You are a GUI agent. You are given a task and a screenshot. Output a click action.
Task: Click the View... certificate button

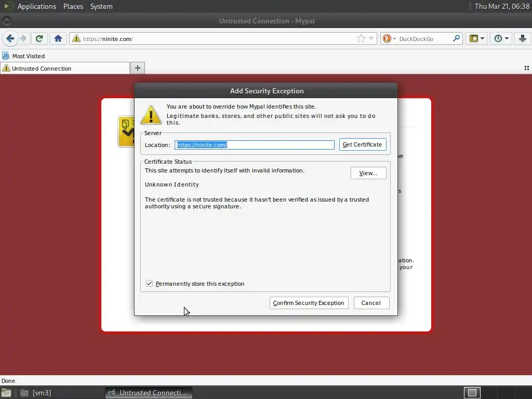(x=368, y=173)
